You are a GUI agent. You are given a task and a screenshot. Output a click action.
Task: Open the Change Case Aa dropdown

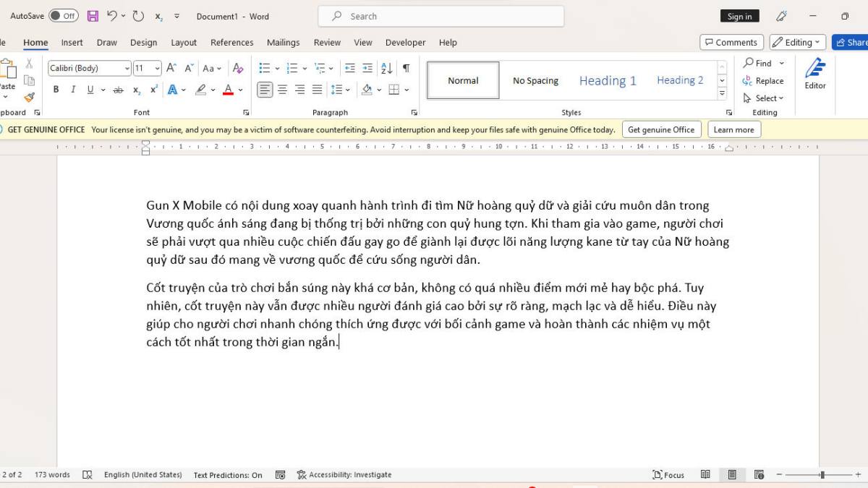213,68
